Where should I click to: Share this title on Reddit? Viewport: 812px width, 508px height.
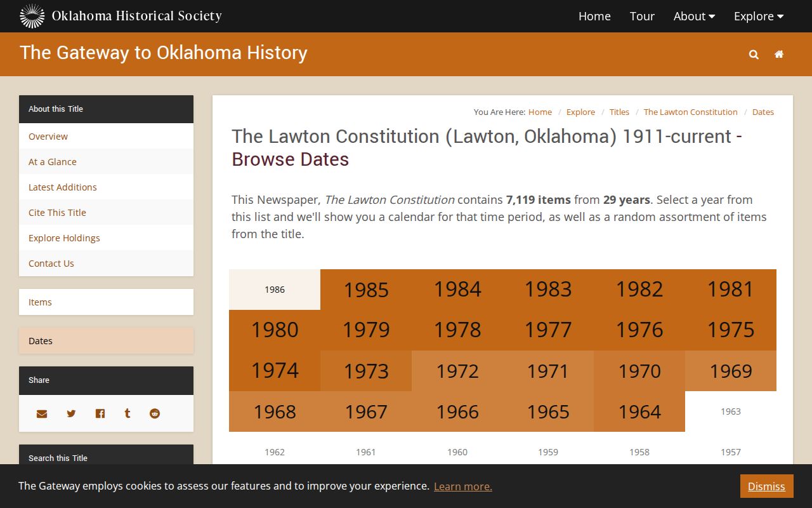pos(155,413)
